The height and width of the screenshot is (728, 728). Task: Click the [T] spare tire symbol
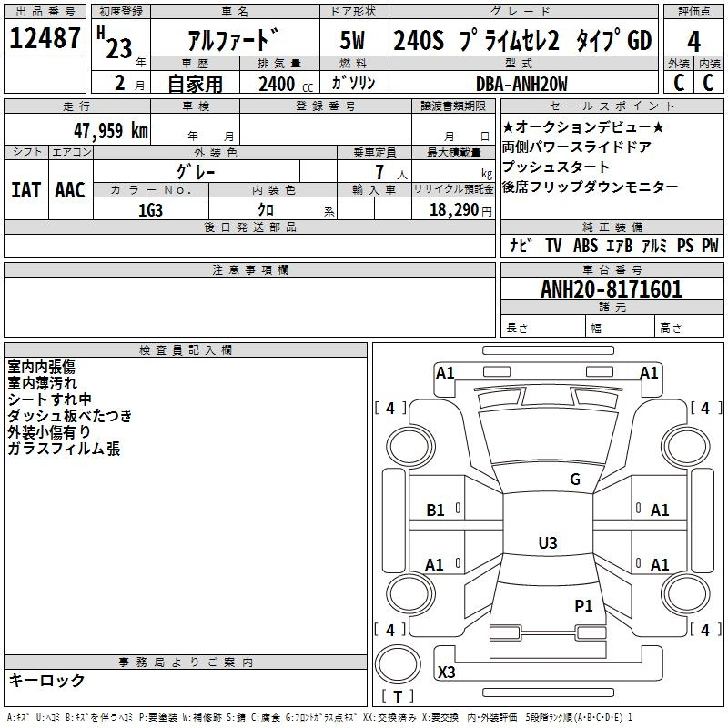point(397,697)
